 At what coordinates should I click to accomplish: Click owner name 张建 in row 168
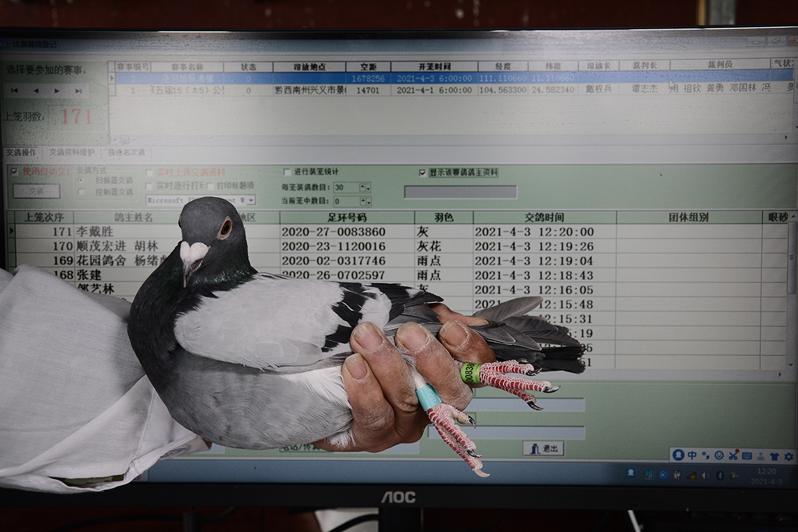88,275
